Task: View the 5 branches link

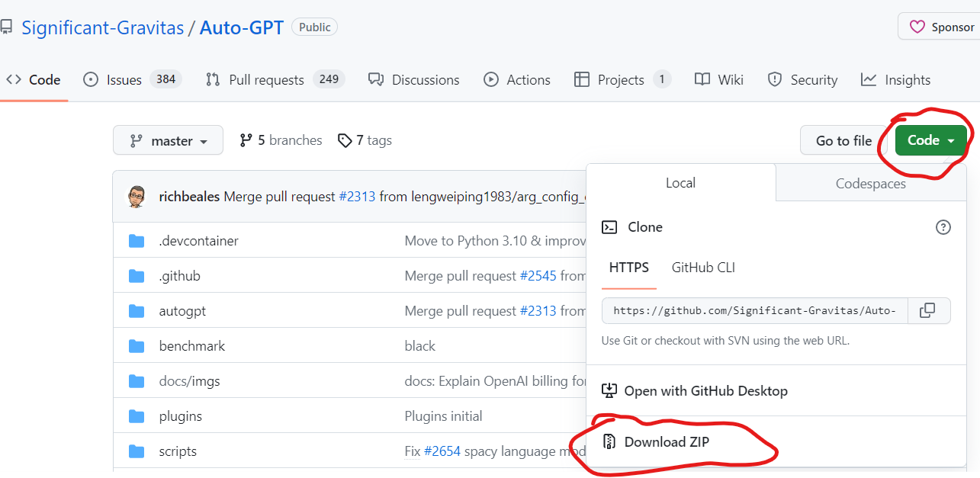Action: [281, 140]
